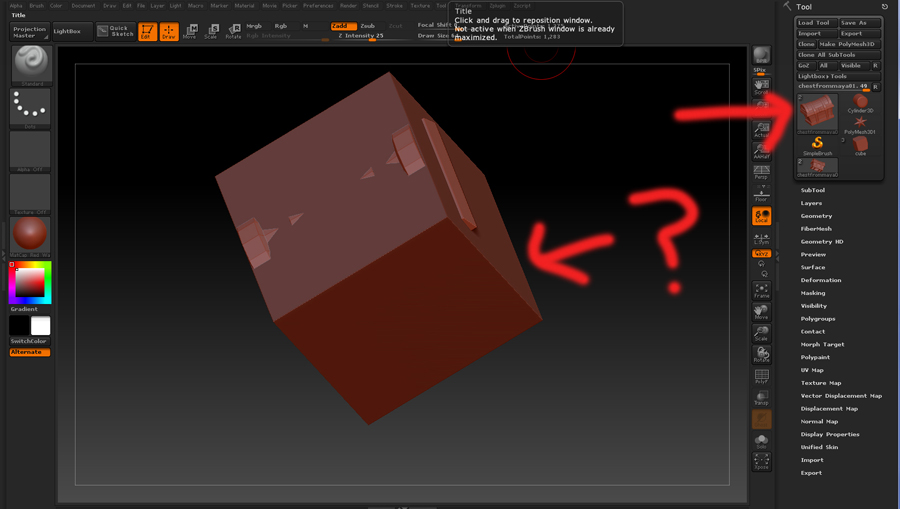The width and height of the screenshot is (900, 509).
Task: Toggle Zadd mode
Action: 343,26
